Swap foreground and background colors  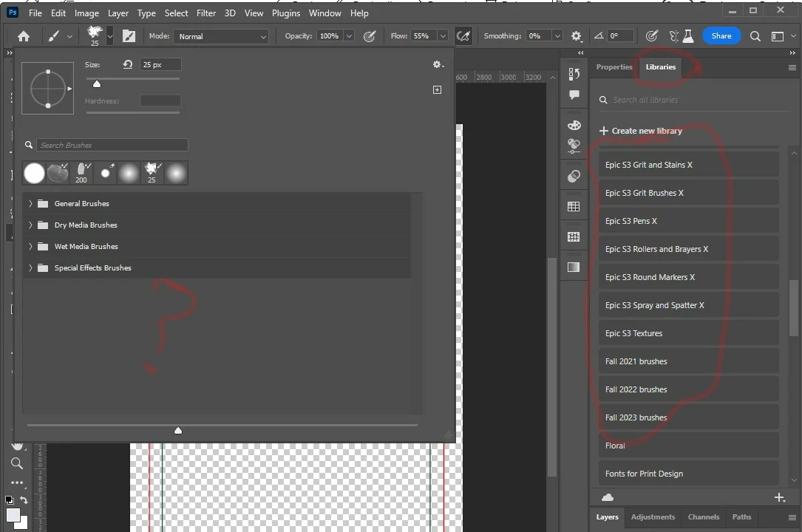(24, 499)
